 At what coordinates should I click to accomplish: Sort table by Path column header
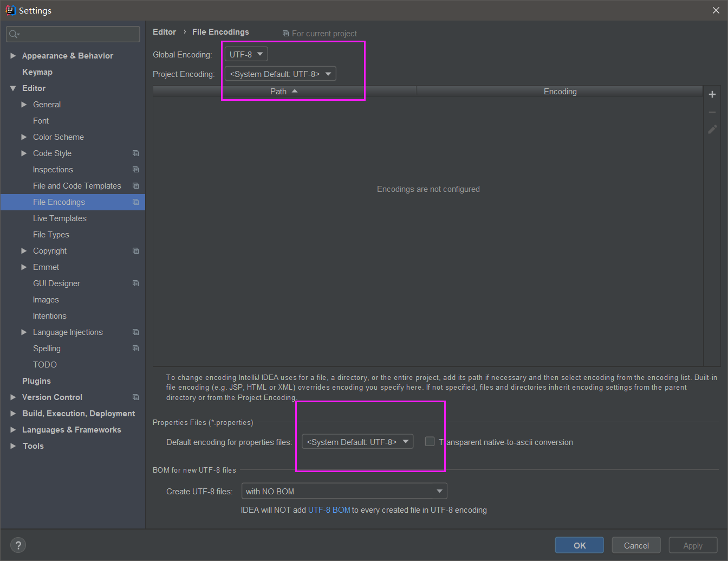click(x=284, y=92)
